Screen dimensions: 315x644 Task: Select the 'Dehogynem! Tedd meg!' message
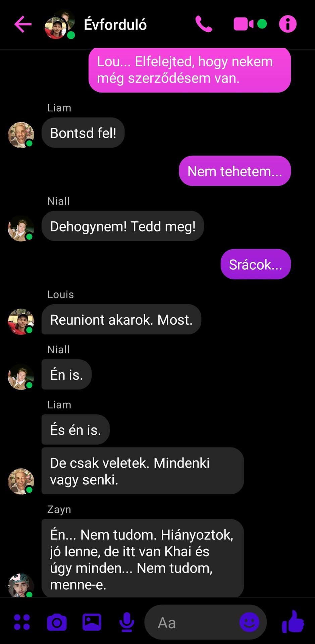pyautogui.click(x=123, y=226)
